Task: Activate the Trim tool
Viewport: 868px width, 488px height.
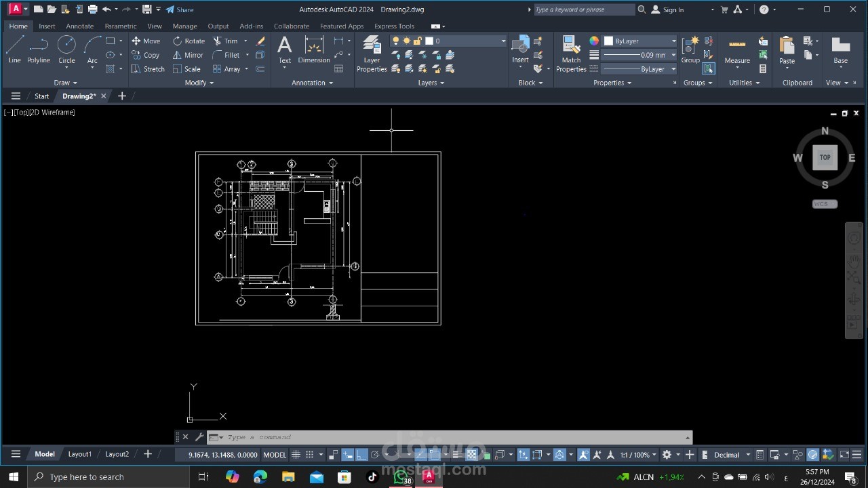Action: pos(226,41)
